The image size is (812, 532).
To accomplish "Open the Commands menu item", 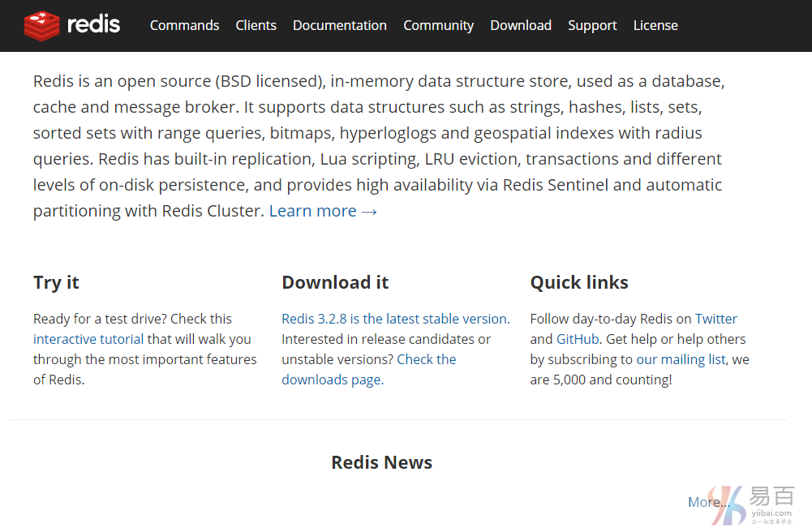I will (x=184, y=26).
